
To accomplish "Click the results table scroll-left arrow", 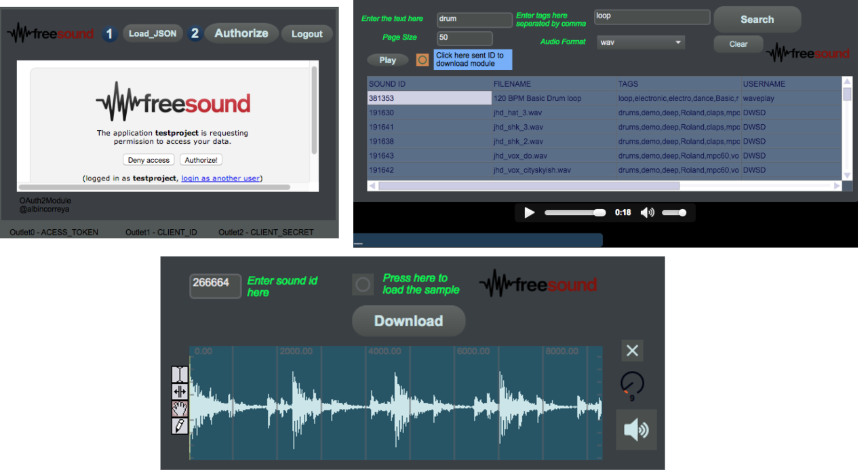I will pos(372,185).
